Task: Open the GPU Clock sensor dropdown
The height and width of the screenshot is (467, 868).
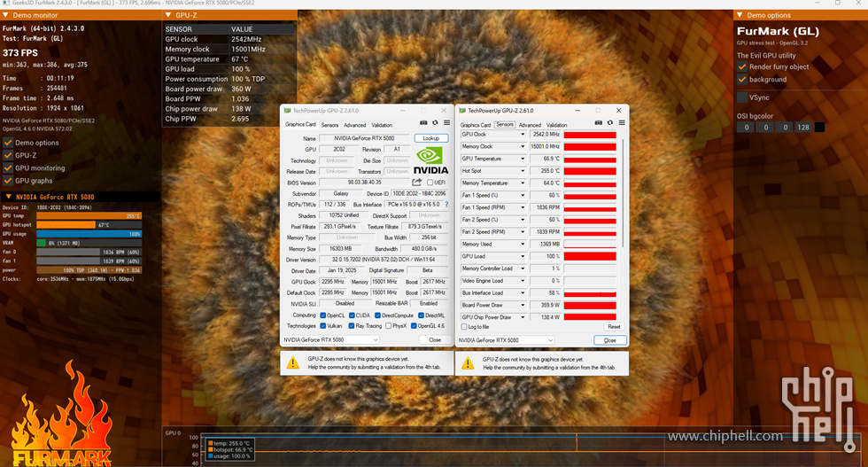Action: tap(522, 134)
